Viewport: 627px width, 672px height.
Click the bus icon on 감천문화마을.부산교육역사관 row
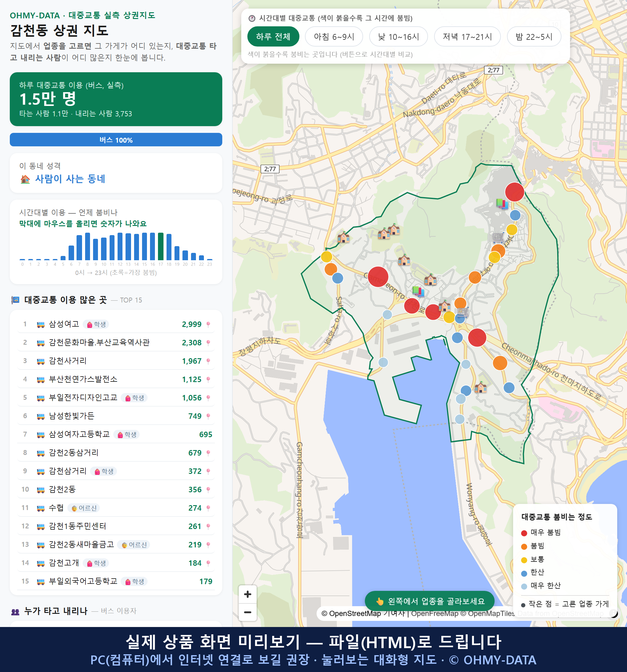tap(40, 343)
